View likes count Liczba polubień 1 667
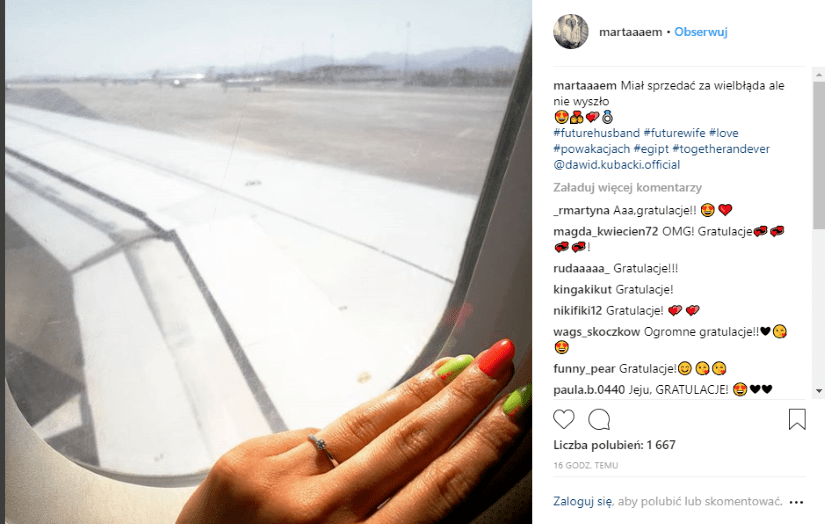The image size is (825, 524). coord(614,445)
